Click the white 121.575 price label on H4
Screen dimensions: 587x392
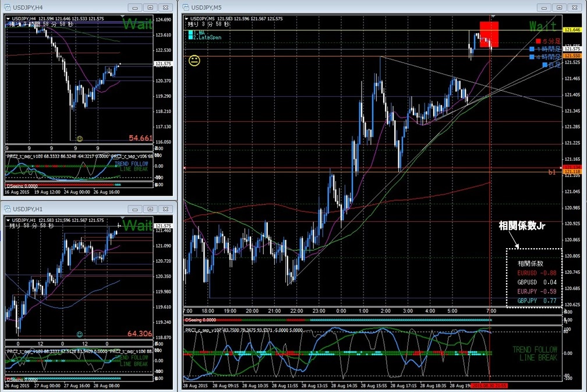(163, 63)
